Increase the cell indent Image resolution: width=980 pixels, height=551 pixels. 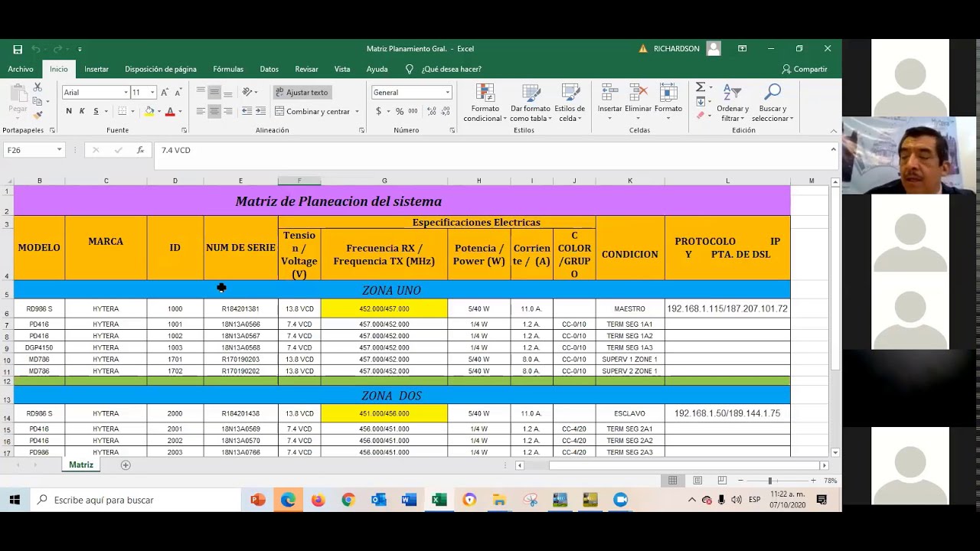[x=260, y=111]
